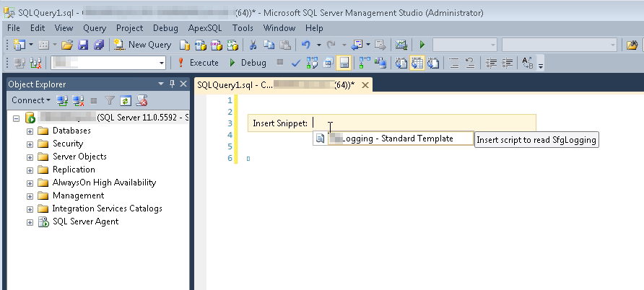
Task: Click the Open File folder icon
Action: [x=67, y=45]
